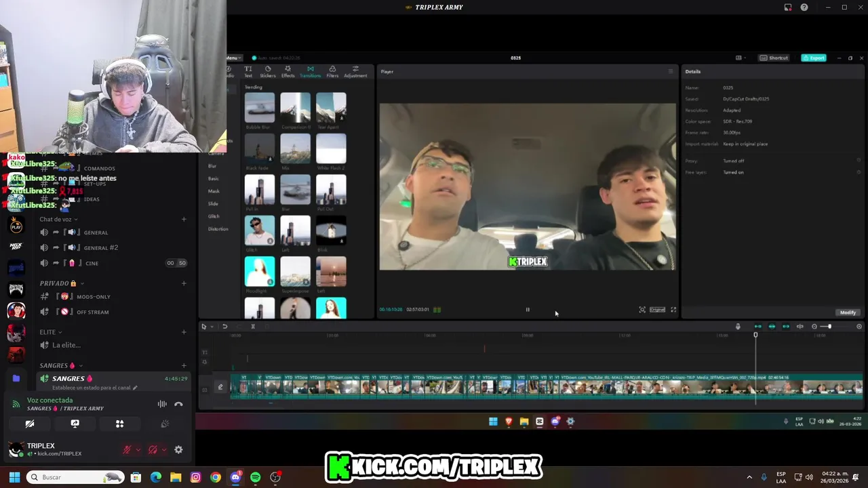Click the main track cover edit icon
This screenshot has width=868, height=488.
coord(220,387)
